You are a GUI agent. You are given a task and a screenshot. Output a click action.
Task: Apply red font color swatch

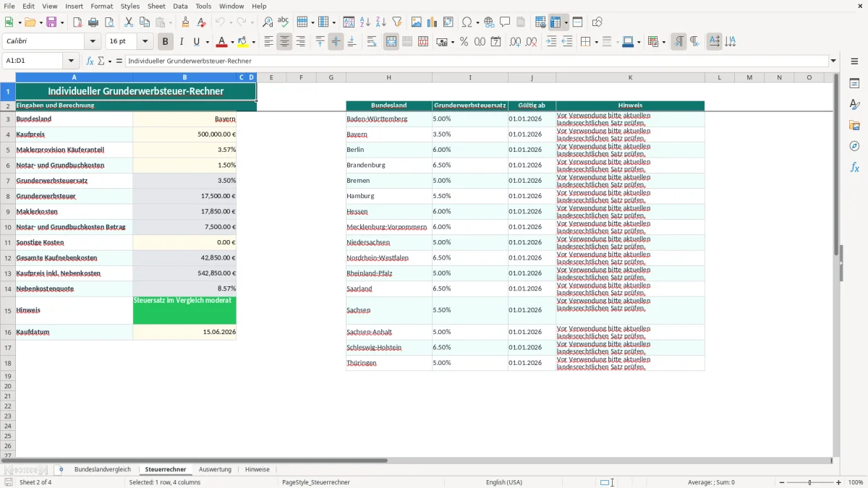tap(221, 42)
